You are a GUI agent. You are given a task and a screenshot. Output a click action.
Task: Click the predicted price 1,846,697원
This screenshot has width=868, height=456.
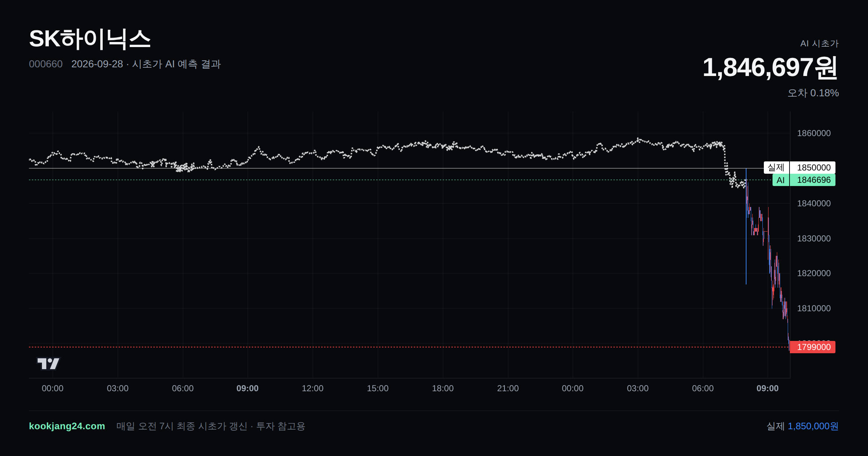click(x=770, y=68)
